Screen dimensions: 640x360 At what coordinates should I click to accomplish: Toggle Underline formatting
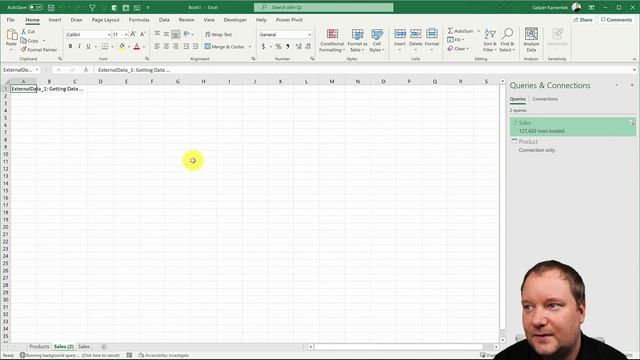88,47
